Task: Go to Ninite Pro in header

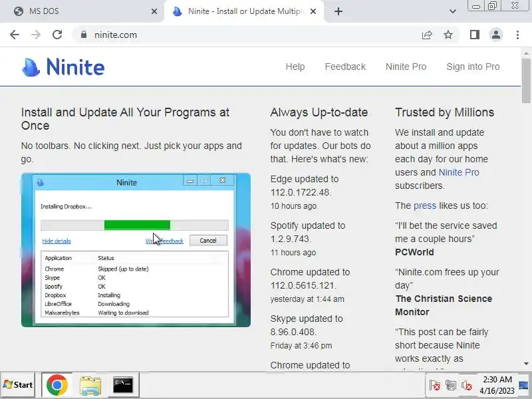Action: [x=406, y=66]
